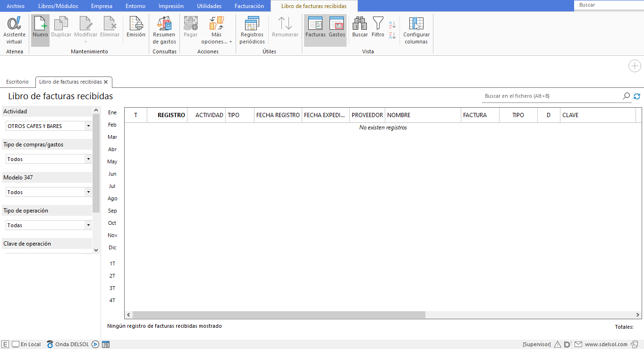The image size is (644, 349).
Task: Click the warning triangle icon
Action: point(558,344)
